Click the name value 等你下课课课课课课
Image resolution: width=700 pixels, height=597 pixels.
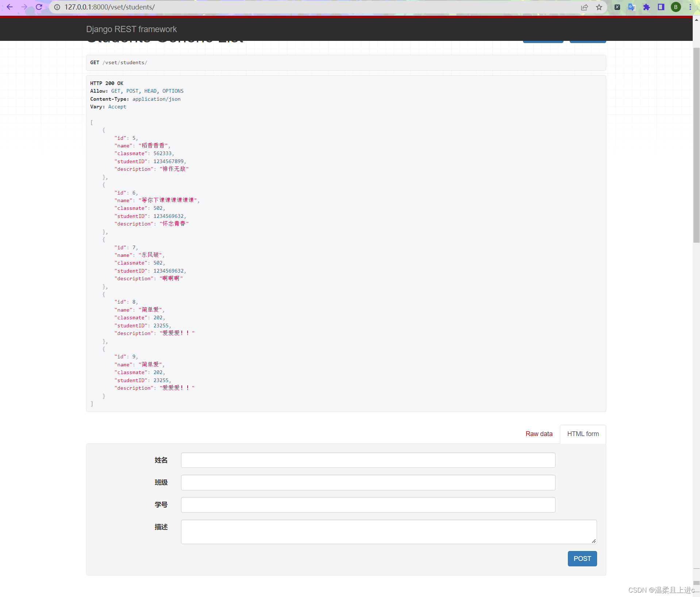click(x=168, y=200)
